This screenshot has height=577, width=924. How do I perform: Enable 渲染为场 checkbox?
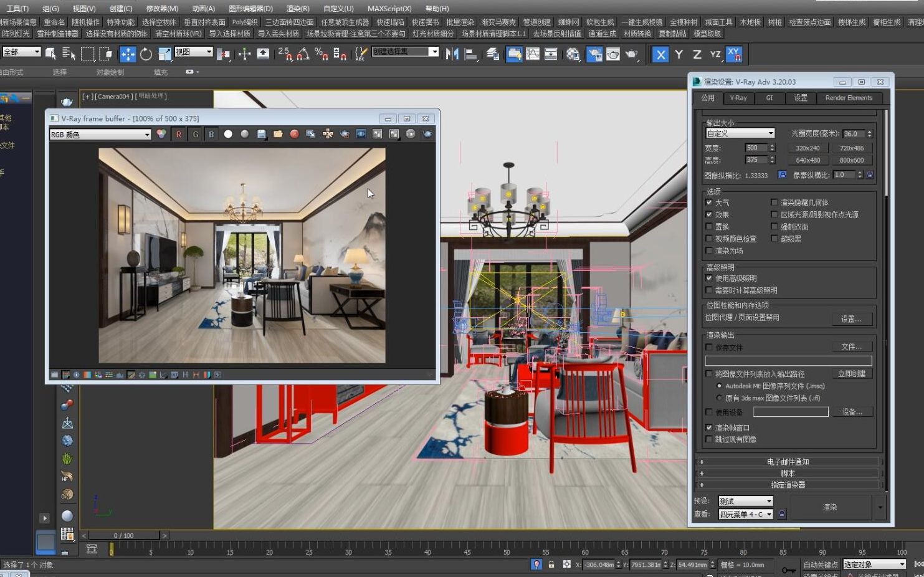pos(708,250)
